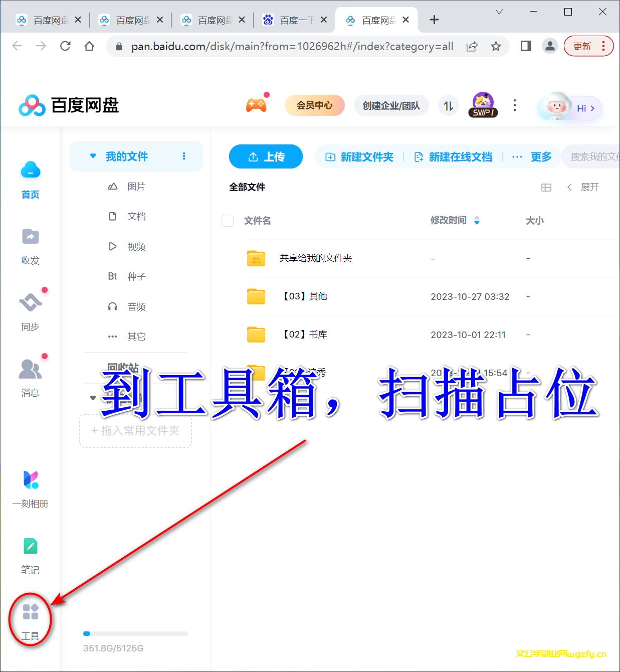Click 创建企业/团队 button

point(391,106)
